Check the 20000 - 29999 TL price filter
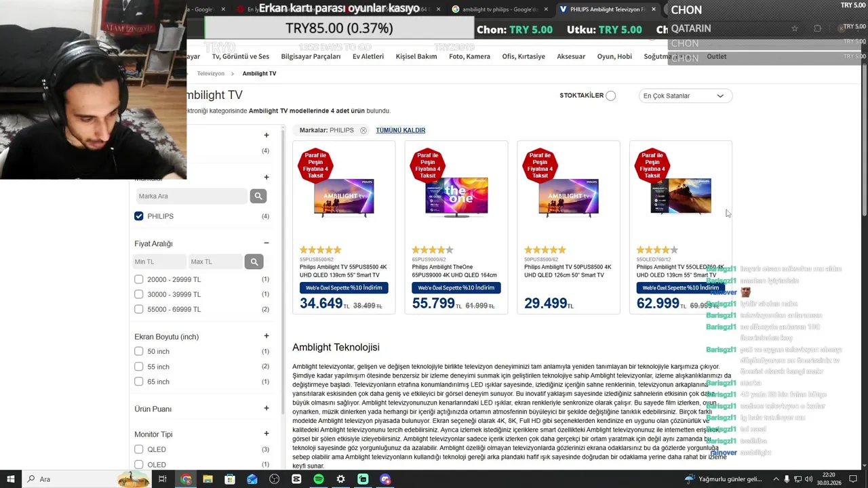 (139, 279)
